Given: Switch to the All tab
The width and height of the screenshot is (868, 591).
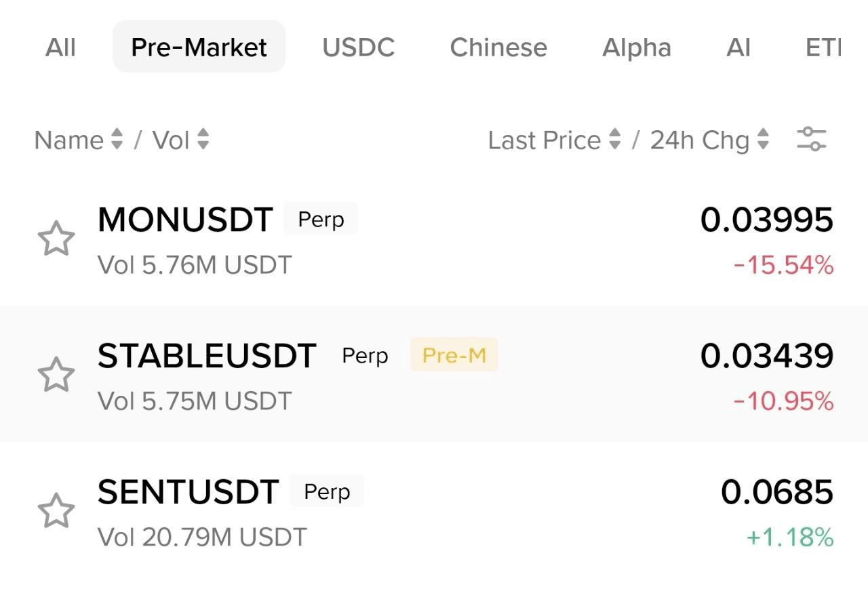Looking at the screenshot, I should pos(60,47).
